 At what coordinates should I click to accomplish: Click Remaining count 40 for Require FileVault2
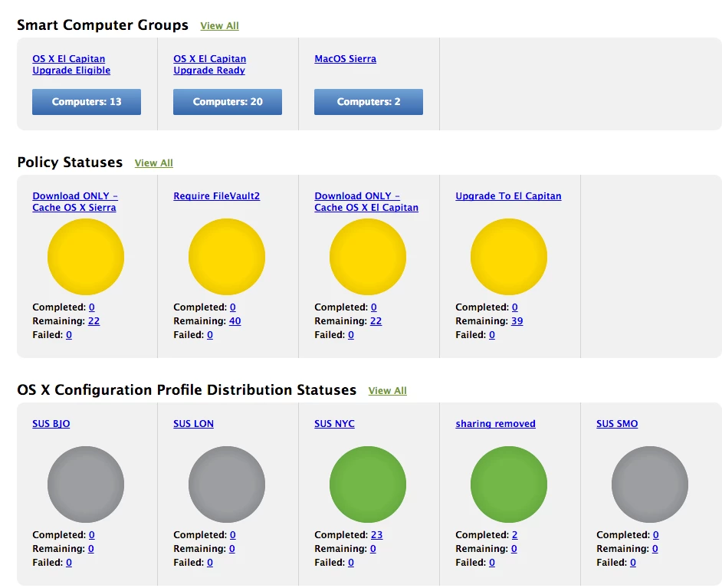coord(235,321)
